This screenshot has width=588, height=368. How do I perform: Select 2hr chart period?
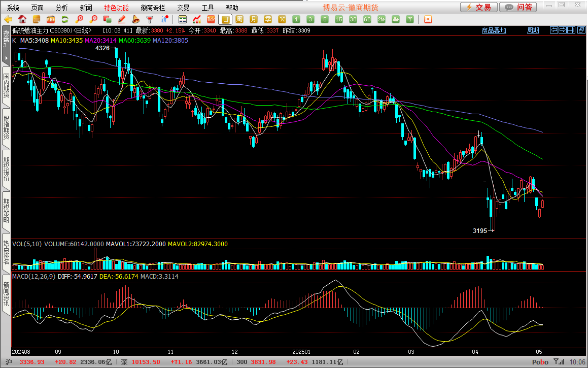click(382, 19)
